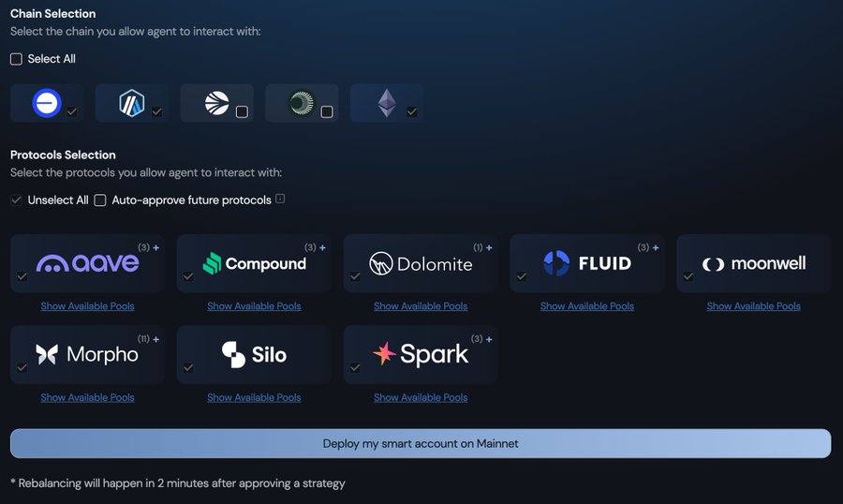
Task: Select the Ethereum chain icon
Action: pyautogui.click(x=387, y=103)
